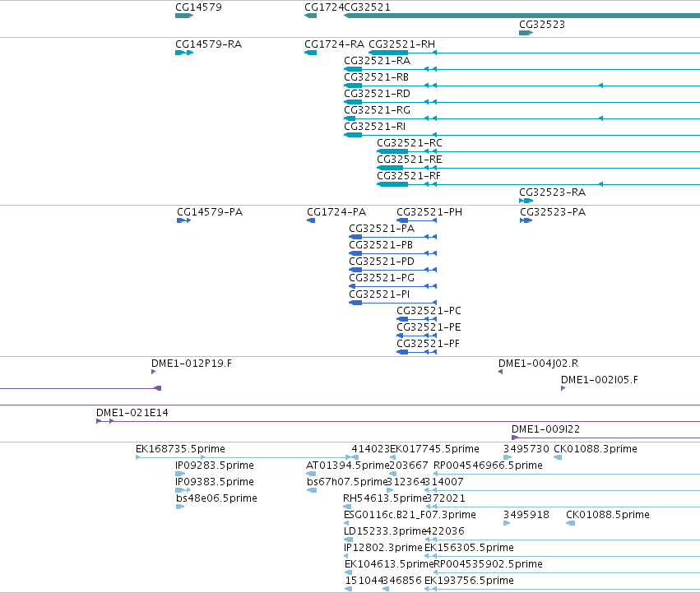Click EST EK017745.5prime label
This screenshot has width=700, height=593.
coord(435,449)
